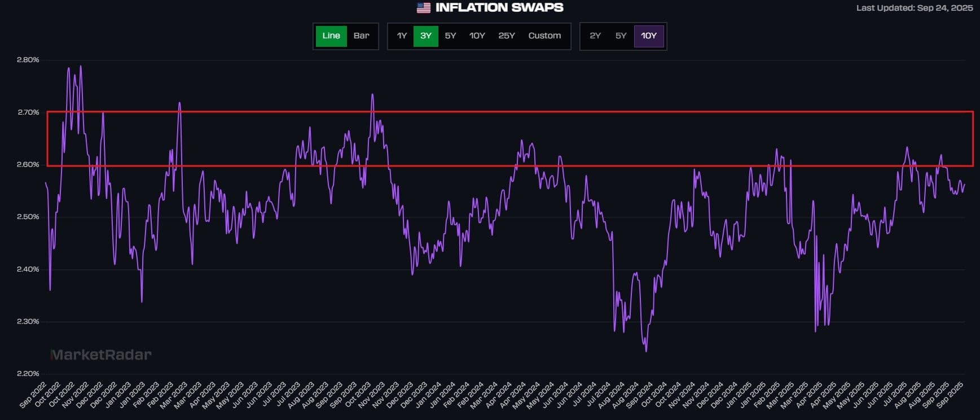Click the 2.80% y-axis label

pos(28,60)
